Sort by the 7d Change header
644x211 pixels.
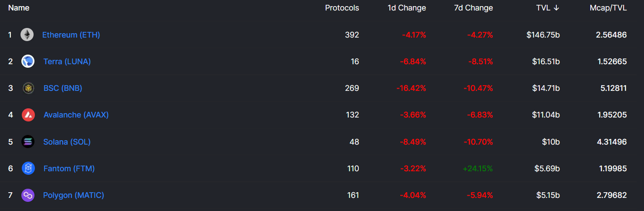click(474, 8)
